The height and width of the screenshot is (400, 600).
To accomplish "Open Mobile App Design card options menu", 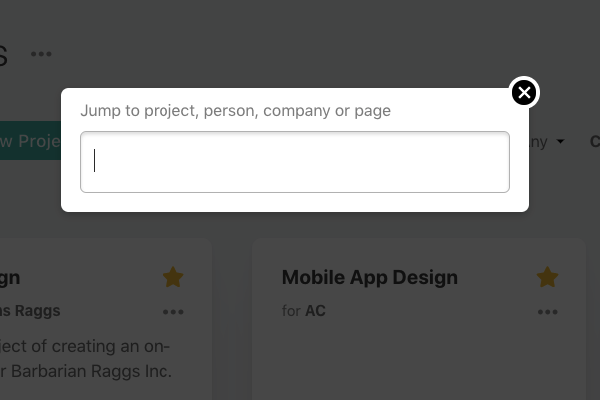I will pos(548,312).
